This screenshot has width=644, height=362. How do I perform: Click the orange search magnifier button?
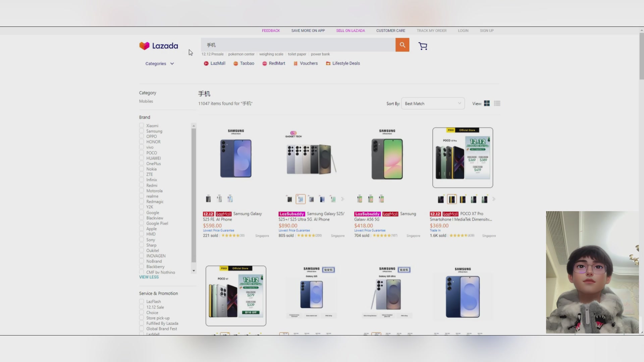[402, 45]
